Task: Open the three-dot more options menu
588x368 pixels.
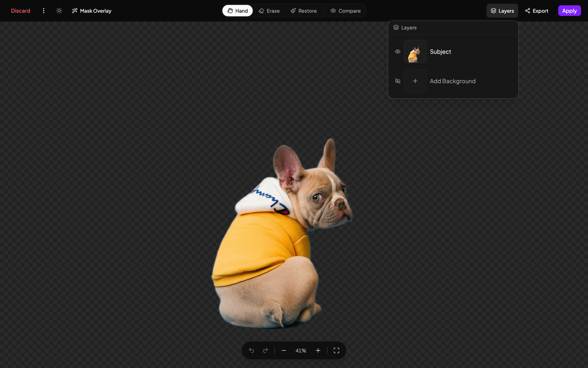Action: pos(44,11)
